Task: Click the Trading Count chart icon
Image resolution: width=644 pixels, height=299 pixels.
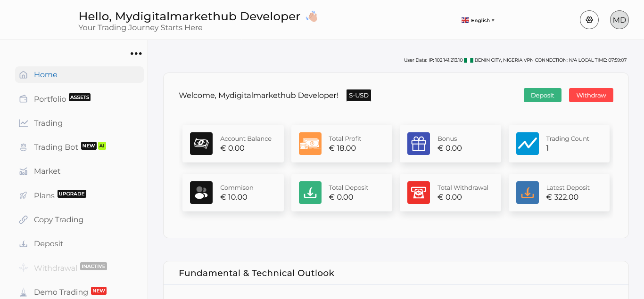Action: pos(527,144)
